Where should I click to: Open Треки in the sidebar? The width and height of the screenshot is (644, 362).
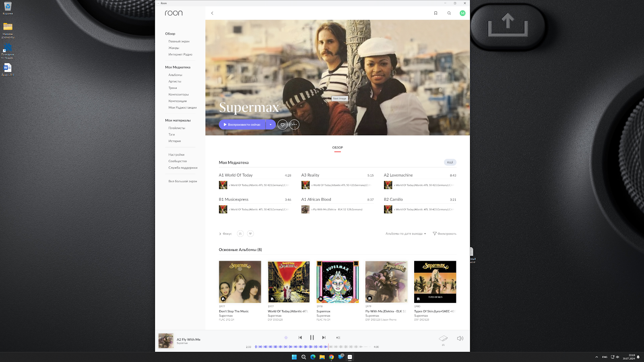coord(173,88)
